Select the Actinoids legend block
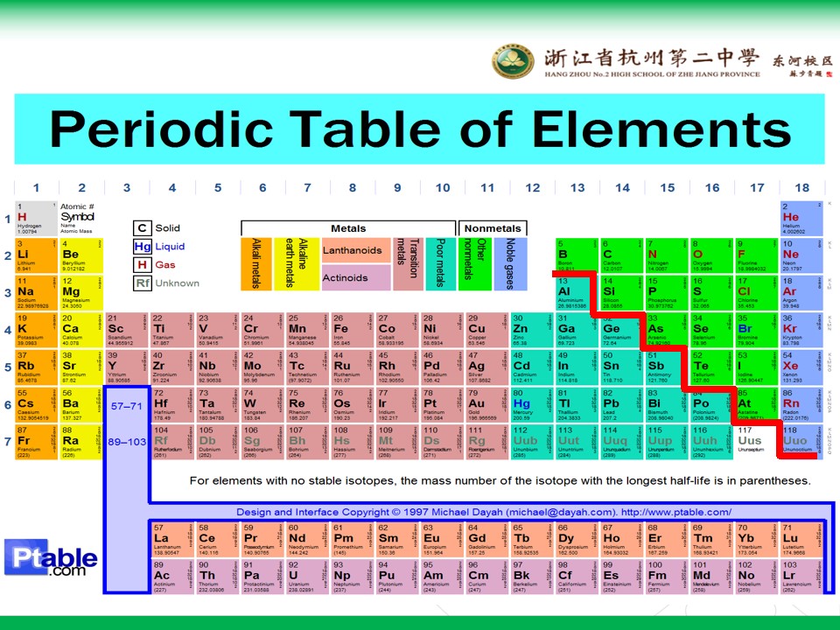This screenshot has height=630, width=840. coord(356,278)
